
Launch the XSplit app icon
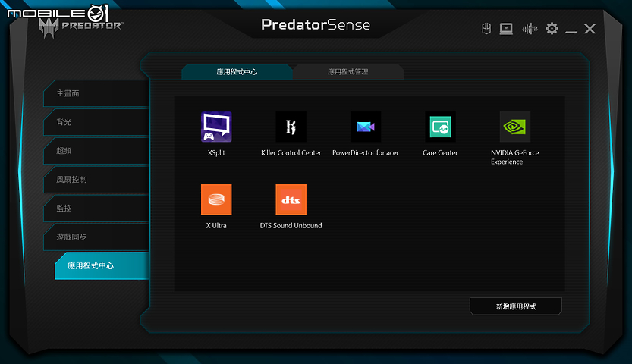[x=216, y=127]
